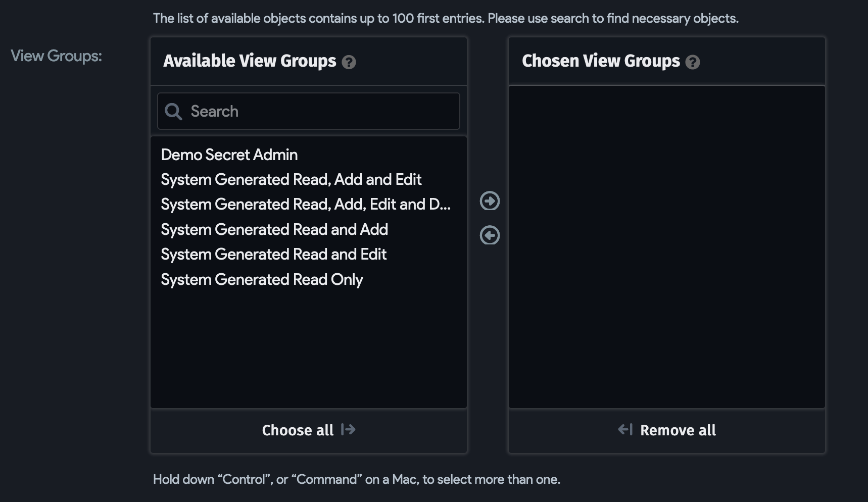Click inside the empty Chosen View Groups list
The image size is (868, 502).
[x=666, y=246]
